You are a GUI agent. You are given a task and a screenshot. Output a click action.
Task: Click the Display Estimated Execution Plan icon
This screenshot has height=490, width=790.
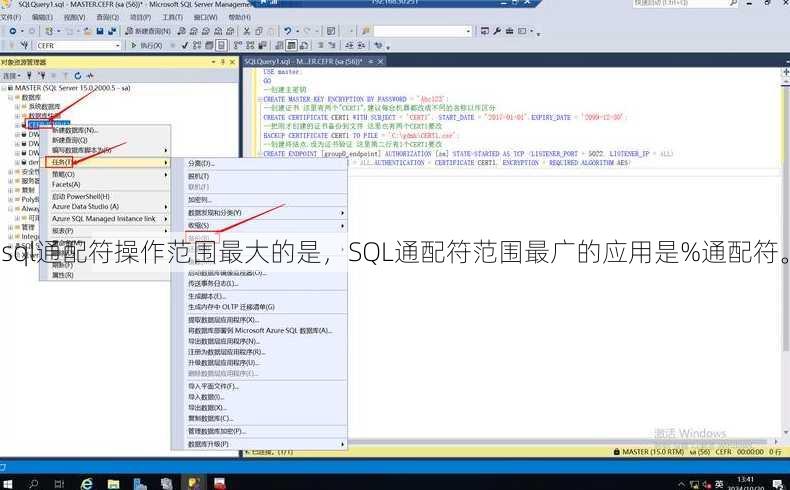pos(196,45)
